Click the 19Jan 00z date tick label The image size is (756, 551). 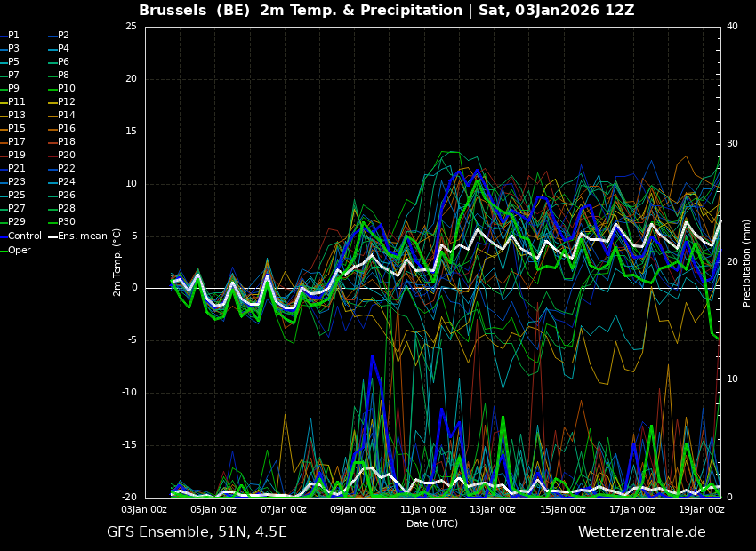coord(702,509)
